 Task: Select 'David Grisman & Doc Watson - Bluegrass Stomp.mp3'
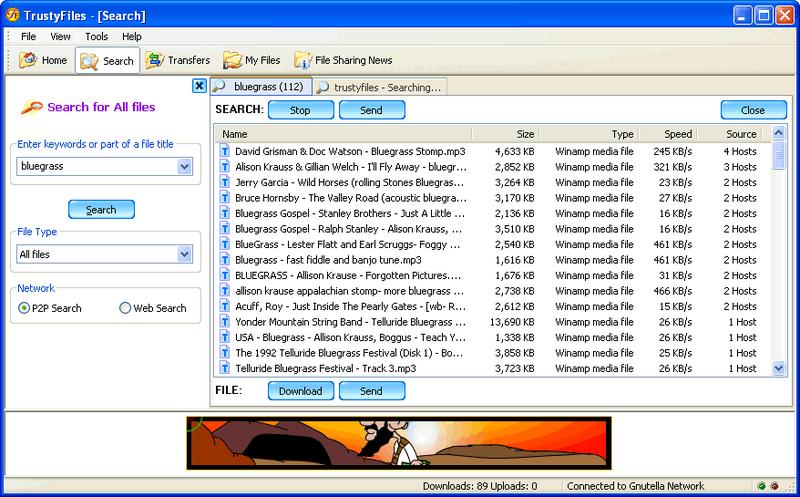[350, 152]
